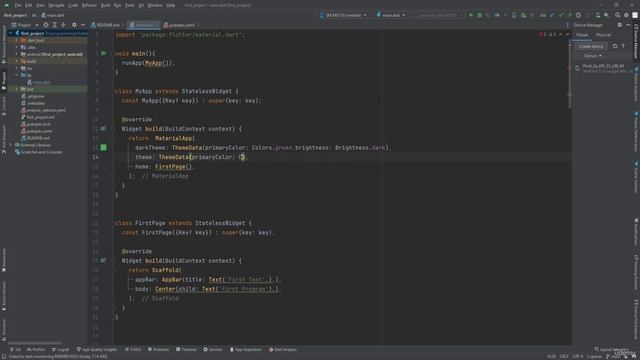This screenshot has height=360, width=640.
Task: Click override gutter icon at MyApp build method
Action: (103, 129)
